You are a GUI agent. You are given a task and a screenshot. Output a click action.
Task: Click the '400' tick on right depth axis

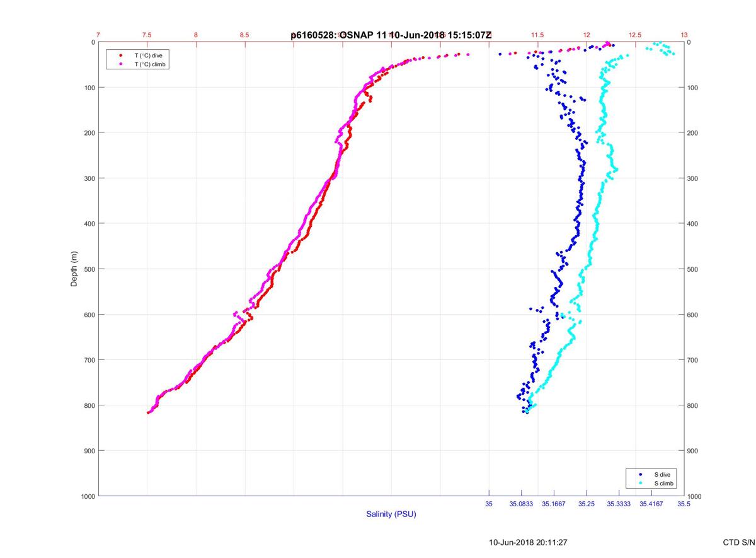[694, 224]
